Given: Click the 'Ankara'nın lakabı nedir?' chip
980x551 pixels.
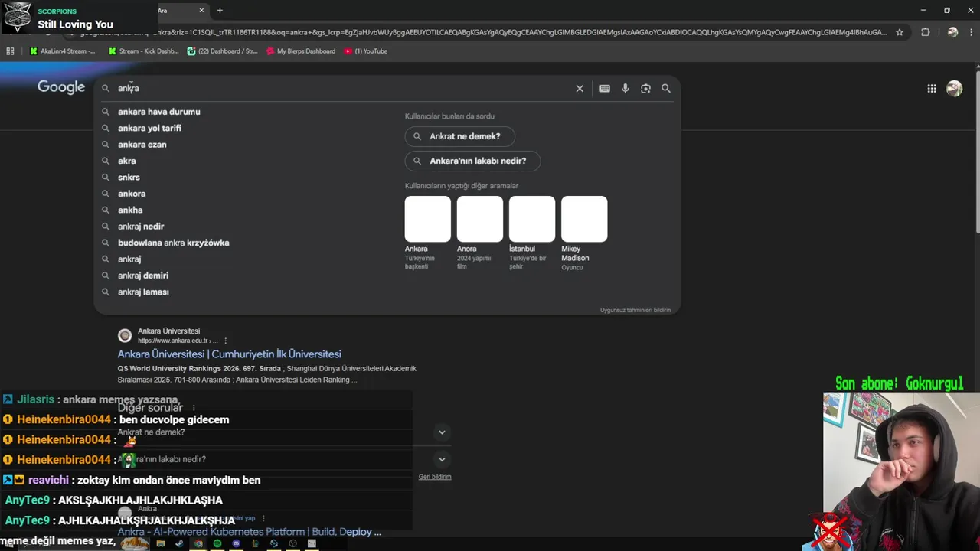Looking at the screenshot, I should click(x=472, y=161).
